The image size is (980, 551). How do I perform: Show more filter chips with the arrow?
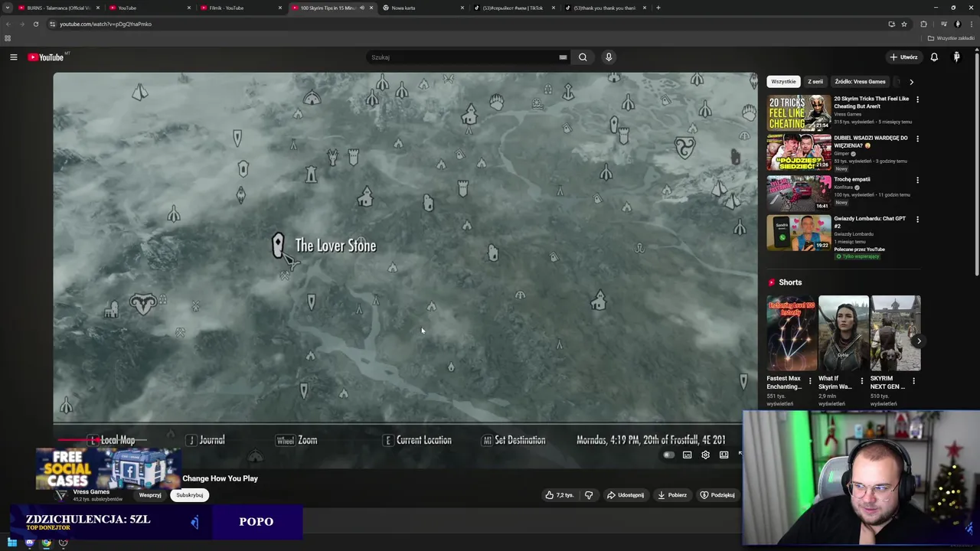coord(911,82)
